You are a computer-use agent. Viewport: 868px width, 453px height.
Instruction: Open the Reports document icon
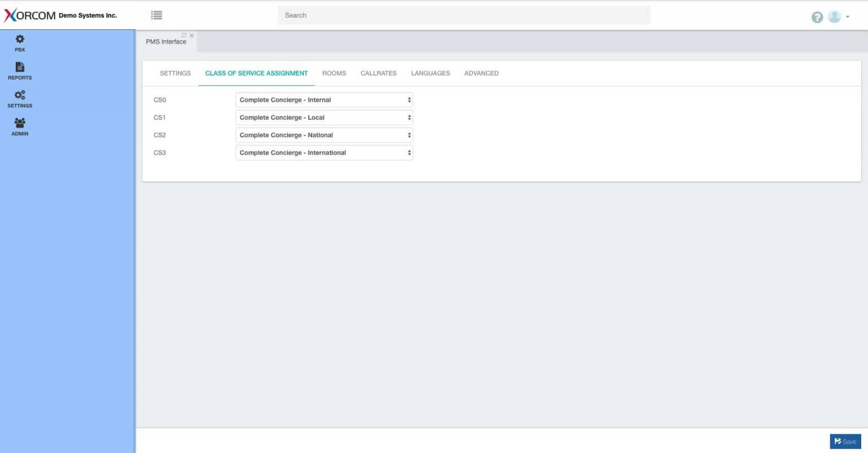point(20,67)
